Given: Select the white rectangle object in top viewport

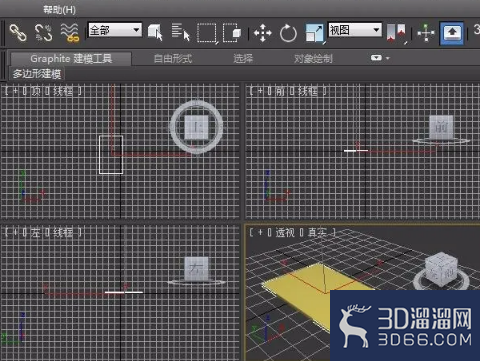Looking at the screenshot, I should coord(111,155).
